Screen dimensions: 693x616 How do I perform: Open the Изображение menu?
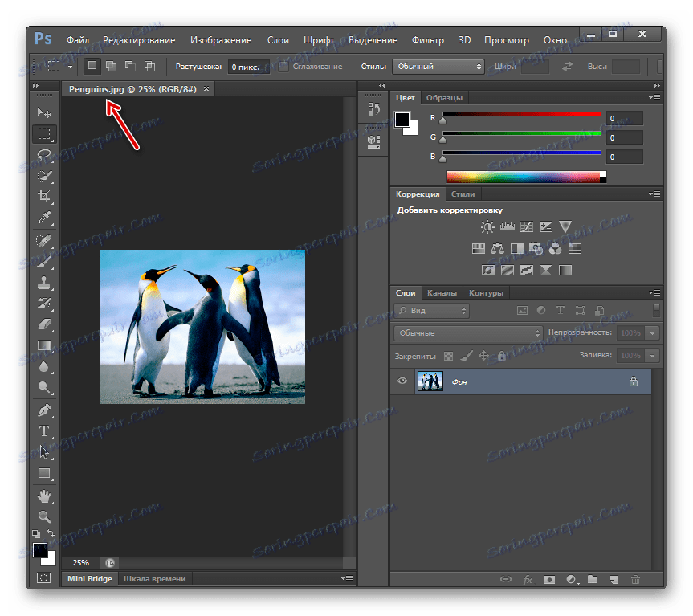pyautogui.click(x=221, y=40)
